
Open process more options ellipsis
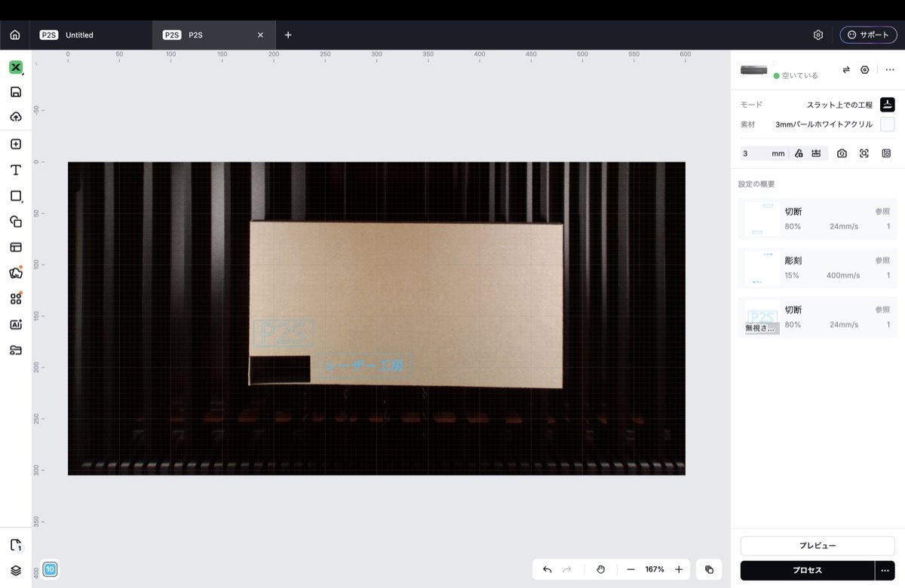click(885, 570)
